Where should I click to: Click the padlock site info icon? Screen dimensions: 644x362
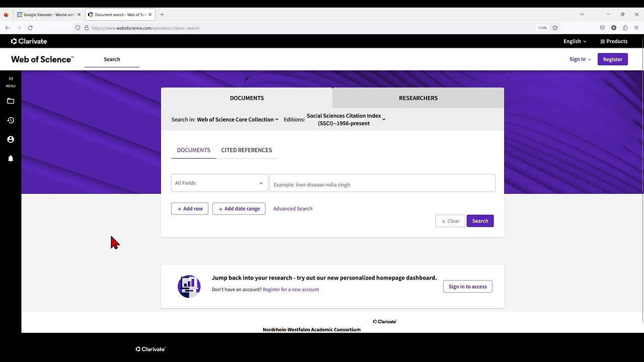pyautogui.click(x=86, y=28)
